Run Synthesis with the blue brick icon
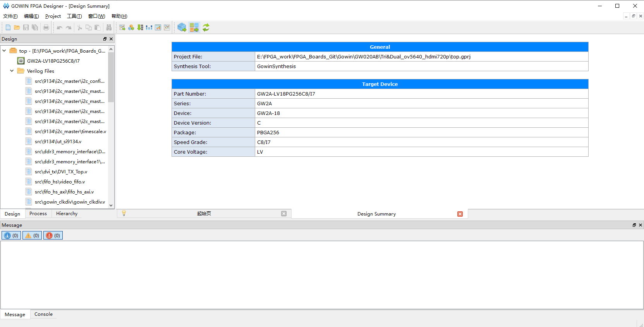Screen dimensions: 644x327 [182, 27]
